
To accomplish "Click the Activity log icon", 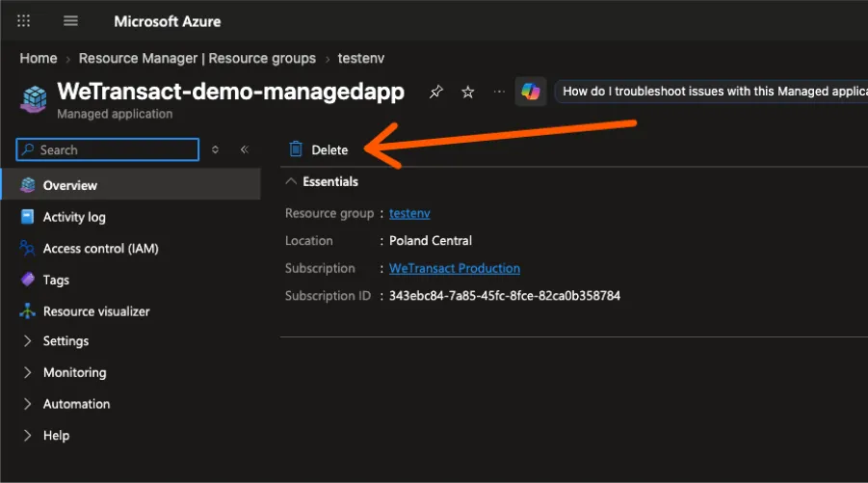I will pos(27,217).
